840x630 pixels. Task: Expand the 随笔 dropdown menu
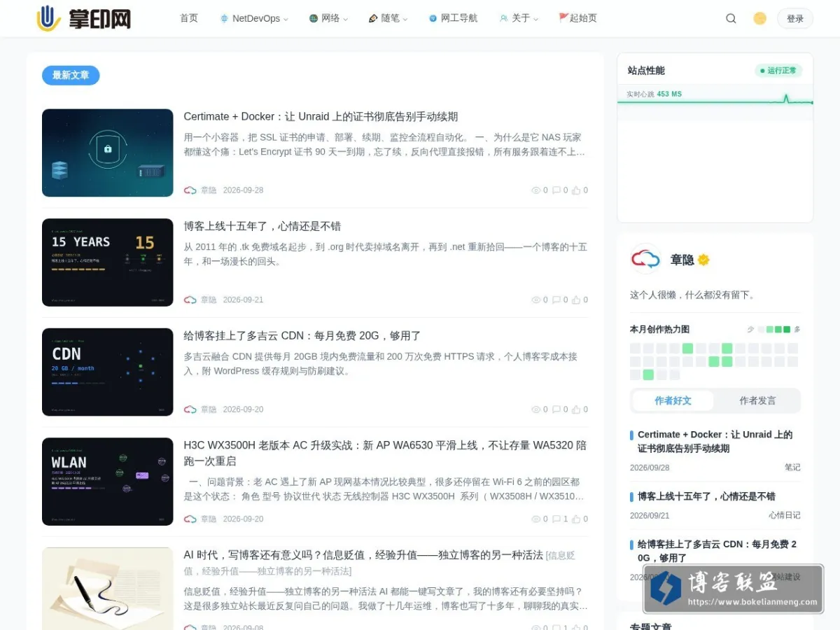[388, 19]
